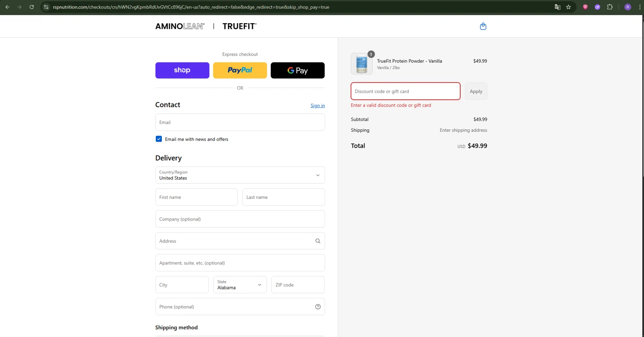The height and width of the screenshot is (337, 644).
Task: Focus the Email input field
Action: point(240,122)
